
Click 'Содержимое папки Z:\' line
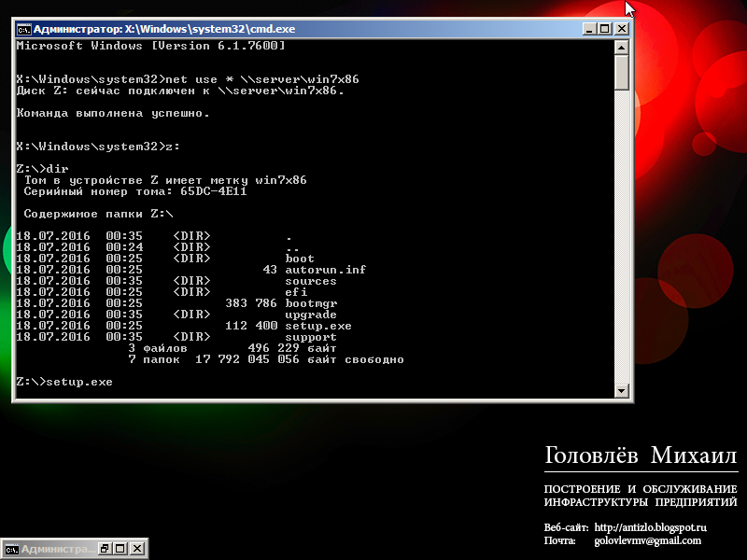pyautogui.click(x=98, y=214)
